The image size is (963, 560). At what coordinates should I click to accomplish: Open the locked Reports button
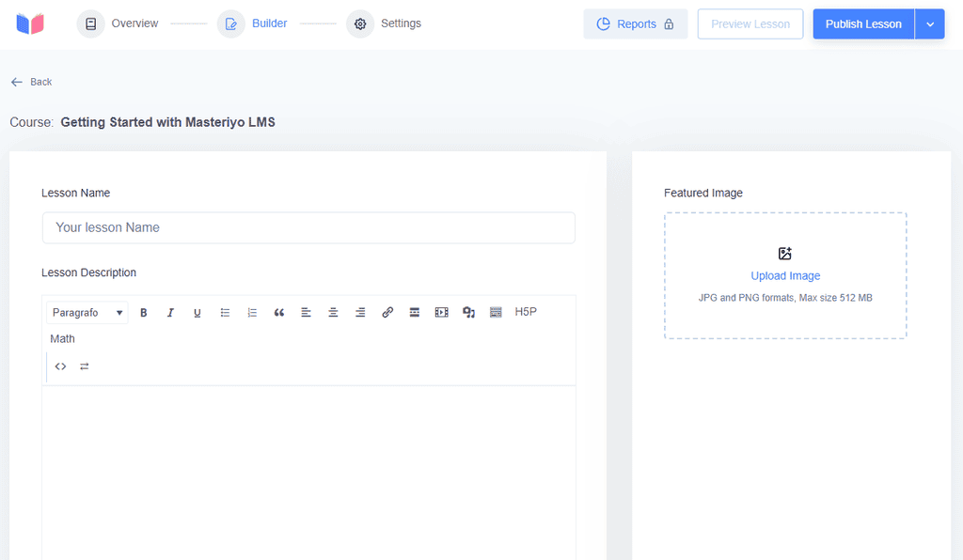(635, 23)
